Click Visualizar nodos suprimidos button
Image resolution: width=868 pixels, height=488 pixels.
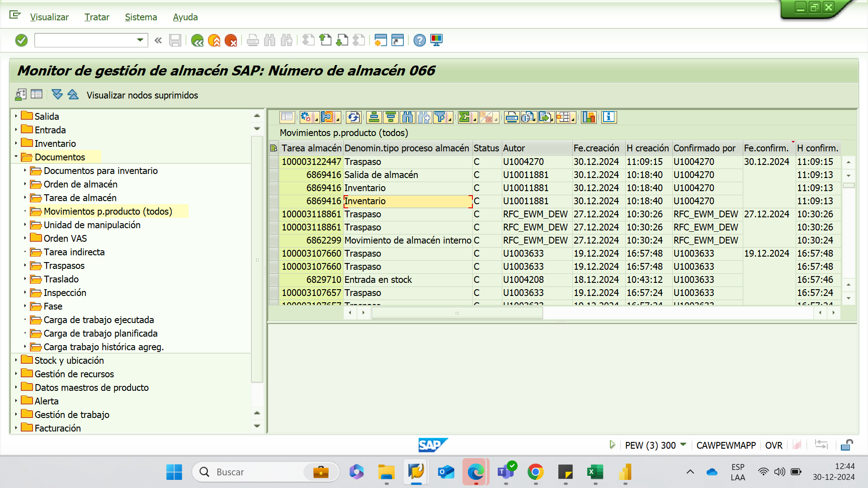tap(142, 95)
